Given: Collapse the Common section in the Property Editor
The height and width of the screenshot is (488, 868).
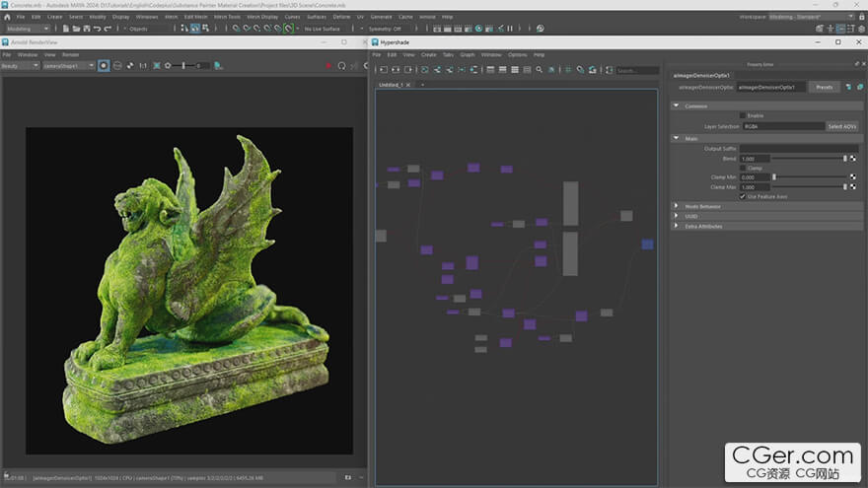Looking at the screenshot, I should coord(676,105).
